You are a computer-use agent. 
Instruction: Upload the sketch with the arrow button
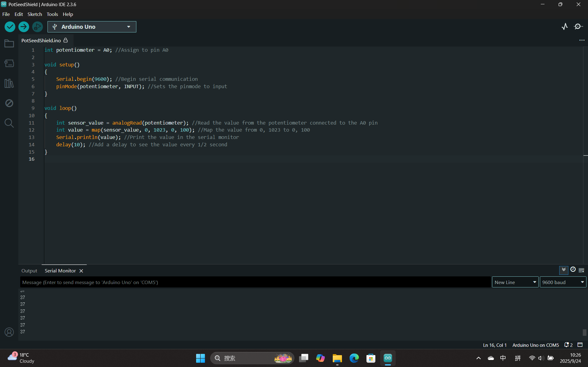[24, 27]
